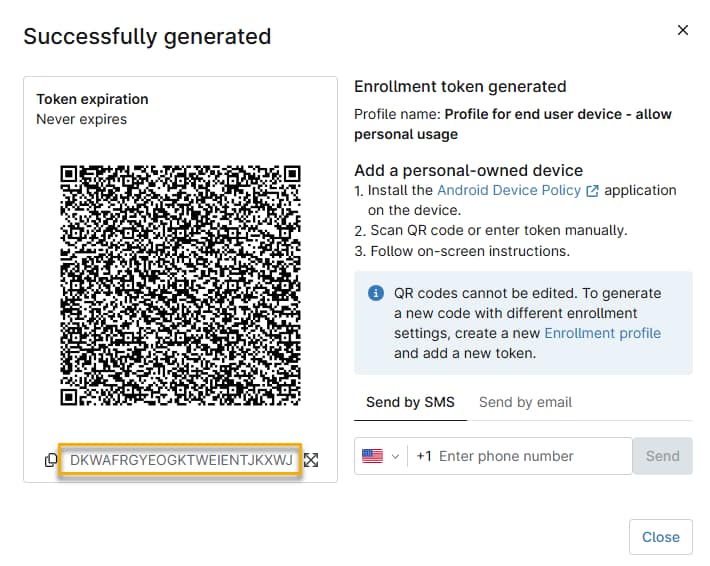Viewport: 710px width, 566px height.
Task: Click the external link icon beside Android Device Policy
Action: click(x=592, y=191)
